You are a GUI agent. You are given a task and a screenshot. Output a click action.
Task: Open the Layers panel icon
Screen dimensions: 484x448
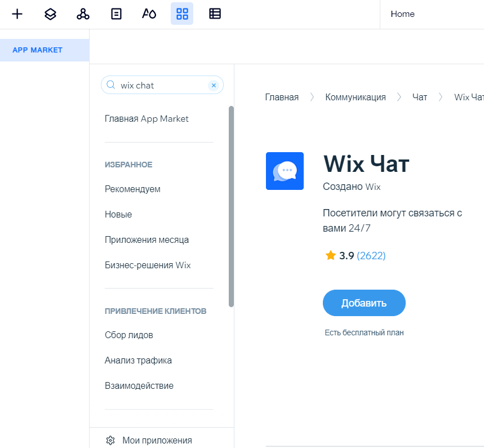pyautogui.click(x=50, y=14)
